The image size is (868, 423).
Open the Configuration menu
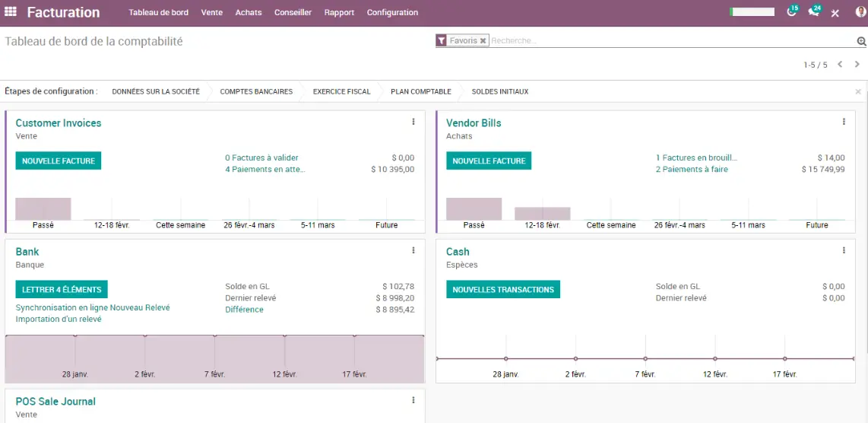point(392,12)
